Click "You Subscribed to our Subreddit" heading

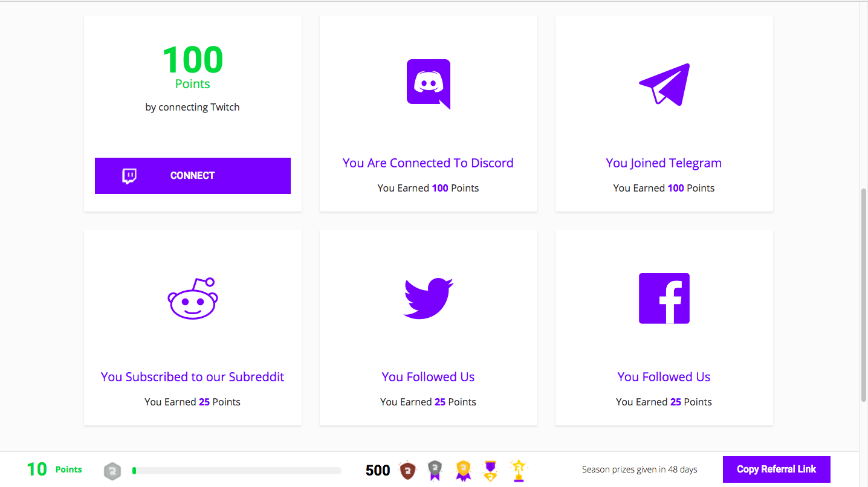[192, 377]
